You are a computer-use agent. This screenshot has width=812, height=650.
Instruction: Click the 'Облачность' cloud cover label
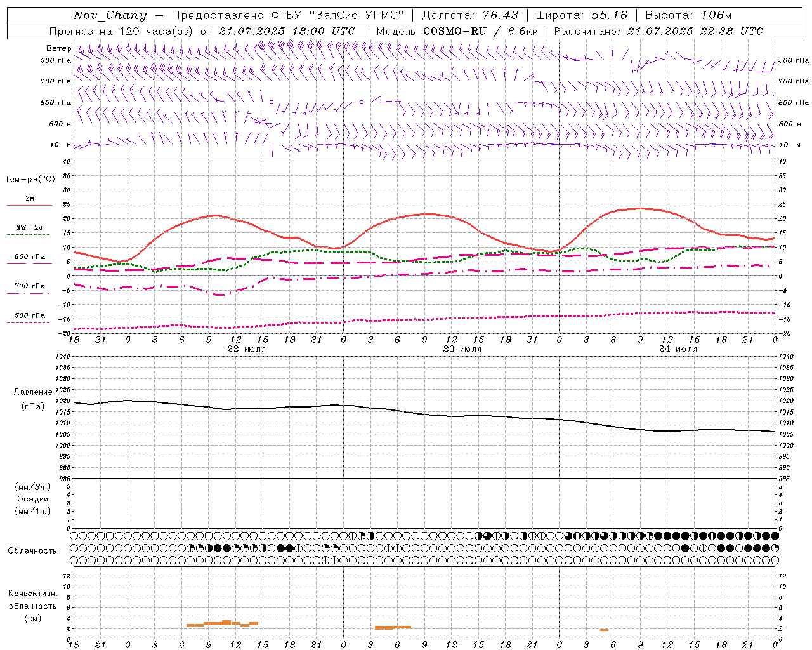coord(32,550)
